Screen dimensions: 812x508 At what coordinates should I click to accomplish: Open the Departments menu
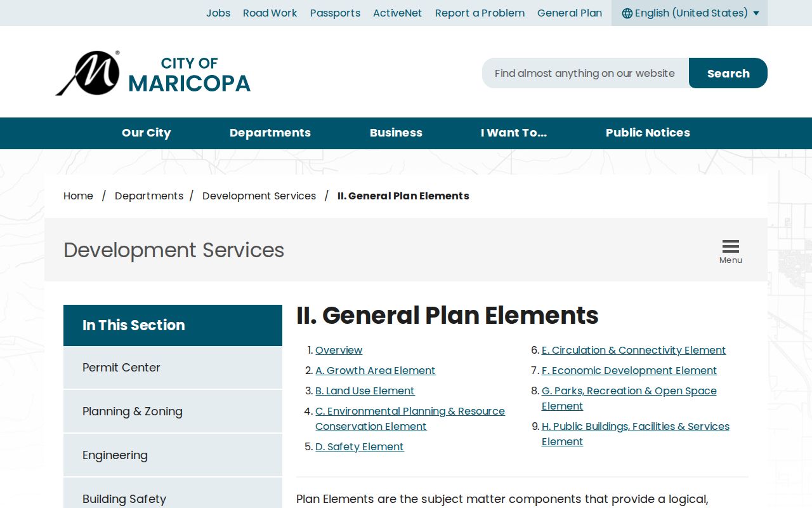coord(270,133)
